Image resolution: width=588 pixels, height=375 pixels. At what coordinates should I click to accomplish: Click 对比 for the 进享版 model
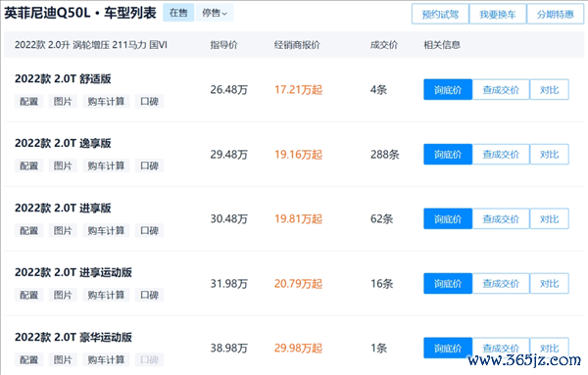(550, 218)
